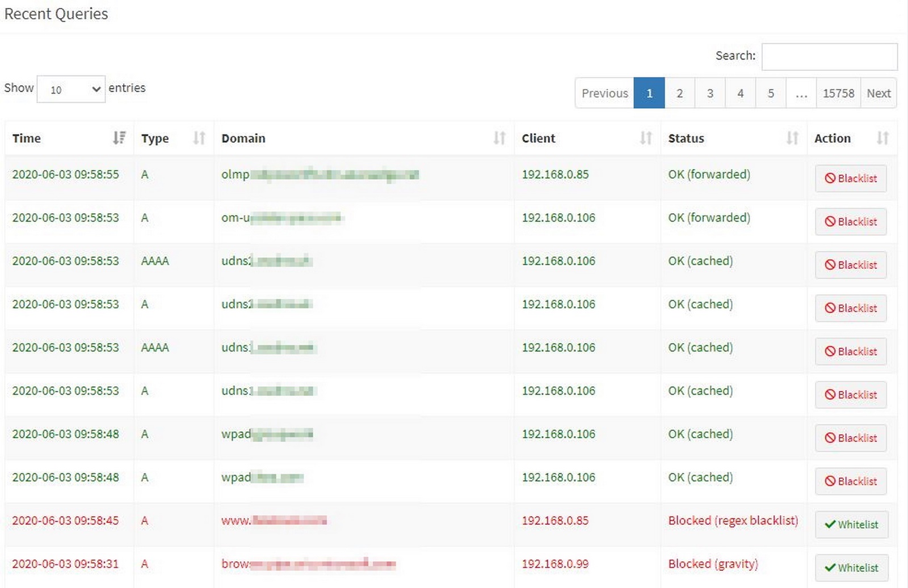Sort the Domain column via its sort icon
Screen dimensions: 908x588
point(499,137)
